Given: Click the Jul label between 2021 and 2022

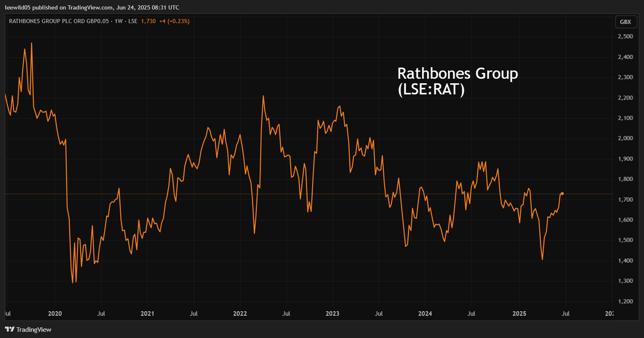Looking at the screenshot, I should click(x=194, y=313).
